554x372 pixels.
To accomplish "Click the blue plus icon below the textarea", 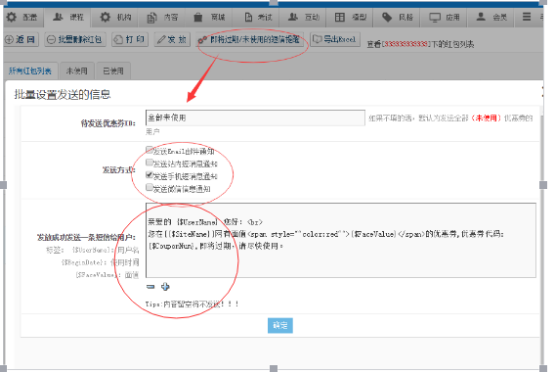I will [x=165, y=287].
